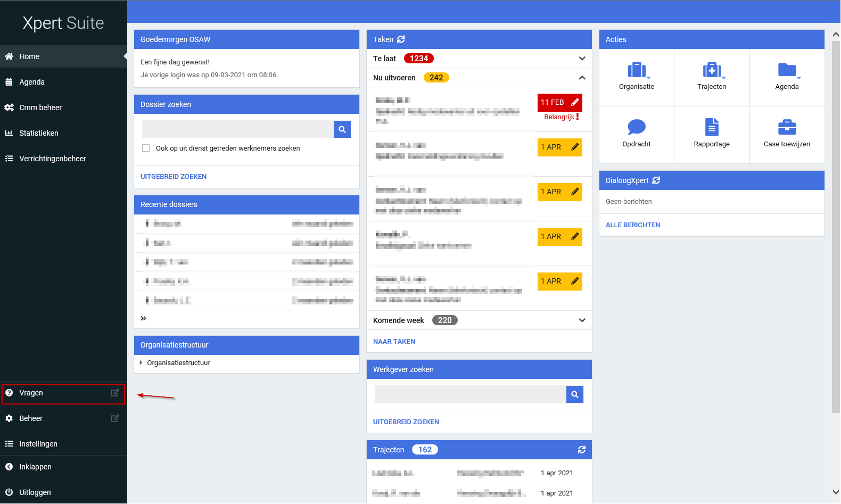Open the Trajecten action icon

pos(711,70)
